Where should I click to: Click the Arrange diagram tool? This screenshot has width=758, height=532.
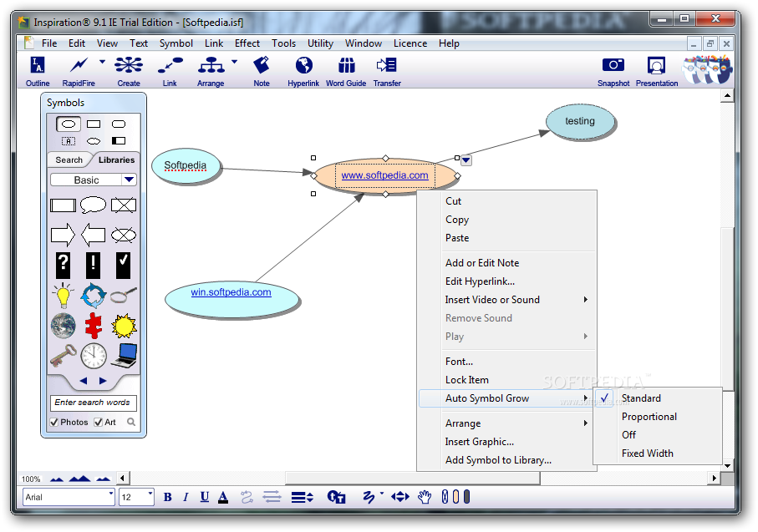211,71
